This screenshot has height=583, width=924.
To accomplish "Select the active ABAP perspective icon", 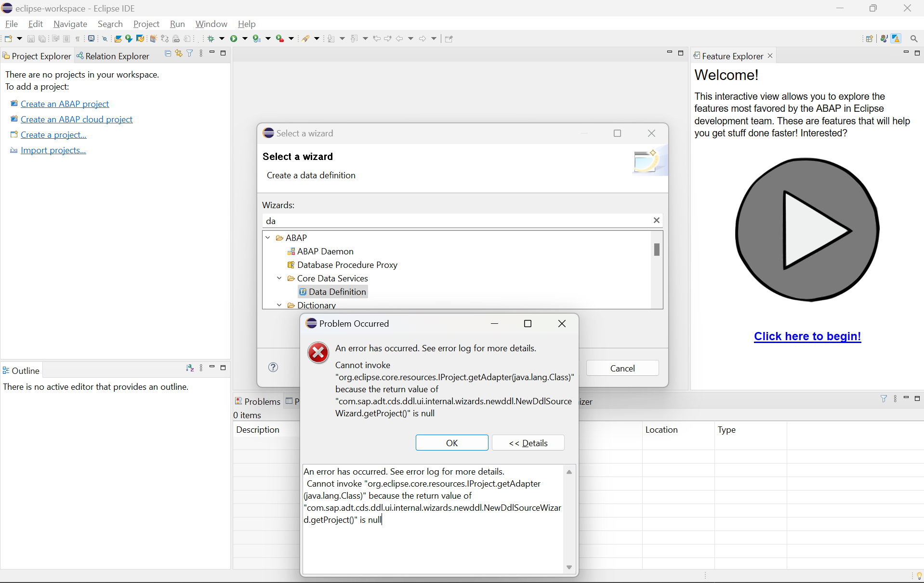I will (x=896, y=39).
